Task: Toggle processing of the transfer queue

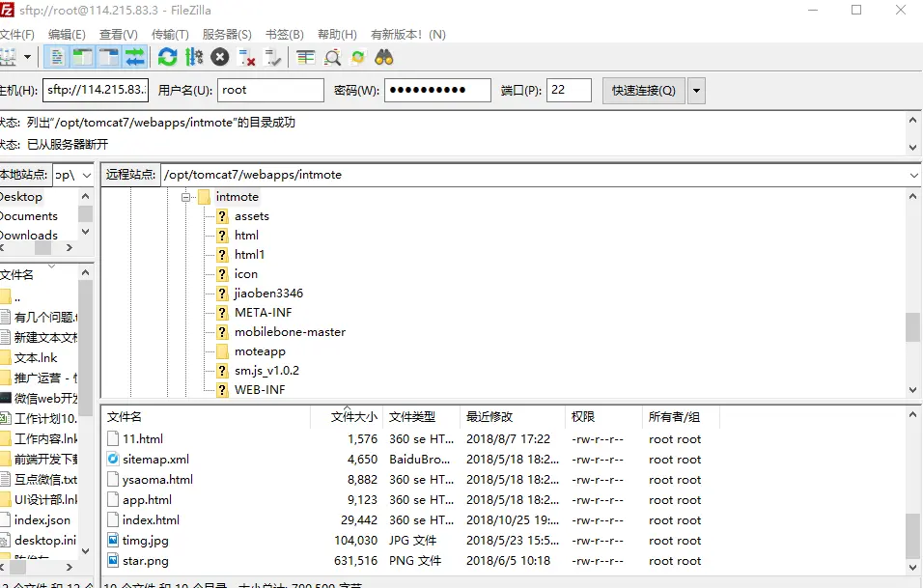Action: [x=195, y=57]
